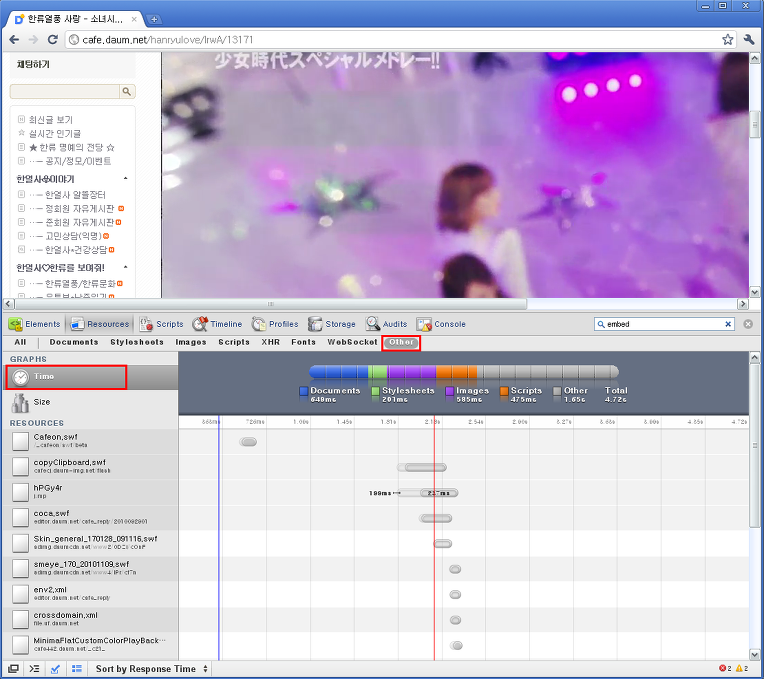This screenshot has height=679, width=764.
Task: Open the Console panel
Action: click(441, 324)
